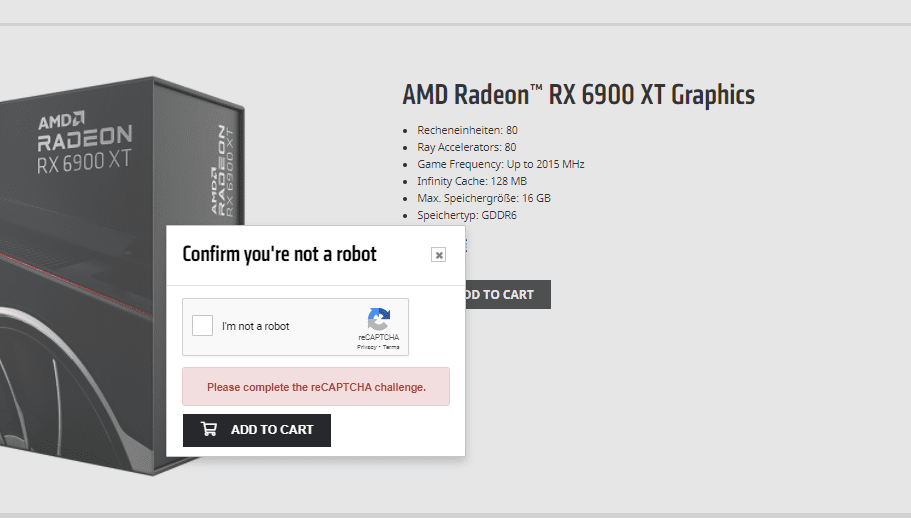This screenshot has width=911, height=518.
Task: Select the AMD Radeon RX 6900 XT Graphics title
Action: pyautogui.click(x=579, y=95)
